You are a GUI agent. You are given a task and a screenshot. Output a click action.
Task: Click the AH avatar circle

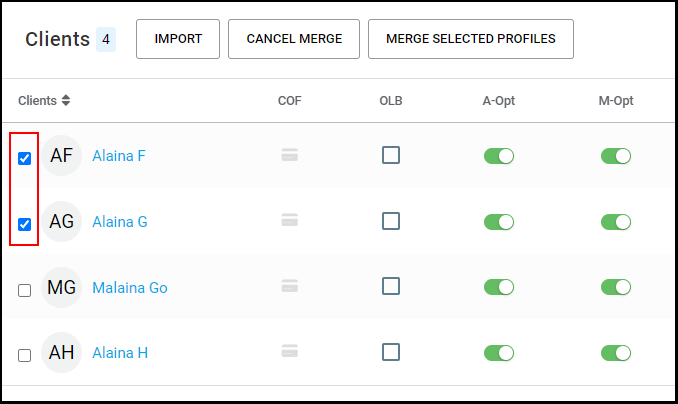tap(61, 353)
